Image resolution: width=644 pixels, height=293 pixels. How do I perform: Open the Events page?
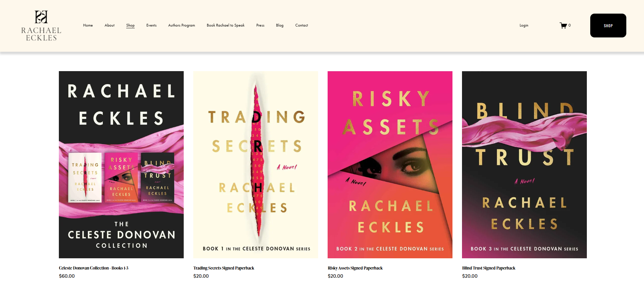tap(151, 26)
